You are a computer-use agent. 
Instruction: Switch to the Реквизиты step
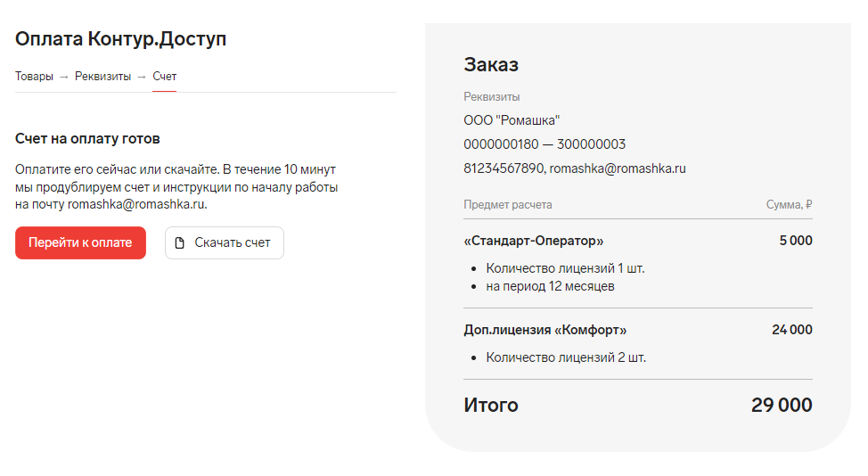coord(103,77)
